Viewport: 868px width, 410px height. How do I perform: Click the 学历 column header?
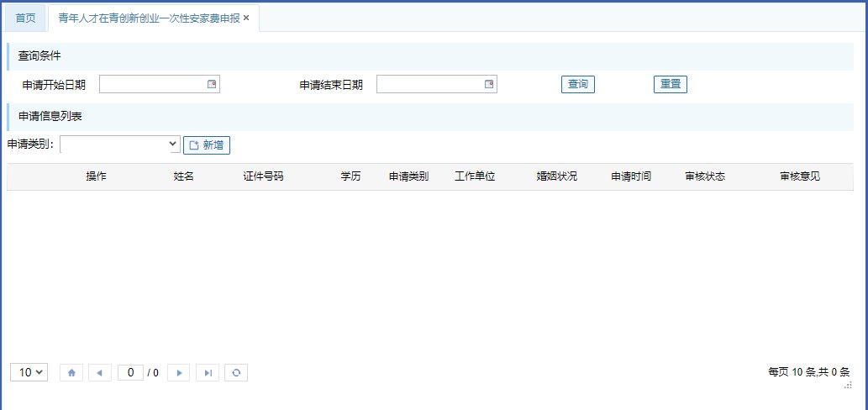click(x=350, y=176)
